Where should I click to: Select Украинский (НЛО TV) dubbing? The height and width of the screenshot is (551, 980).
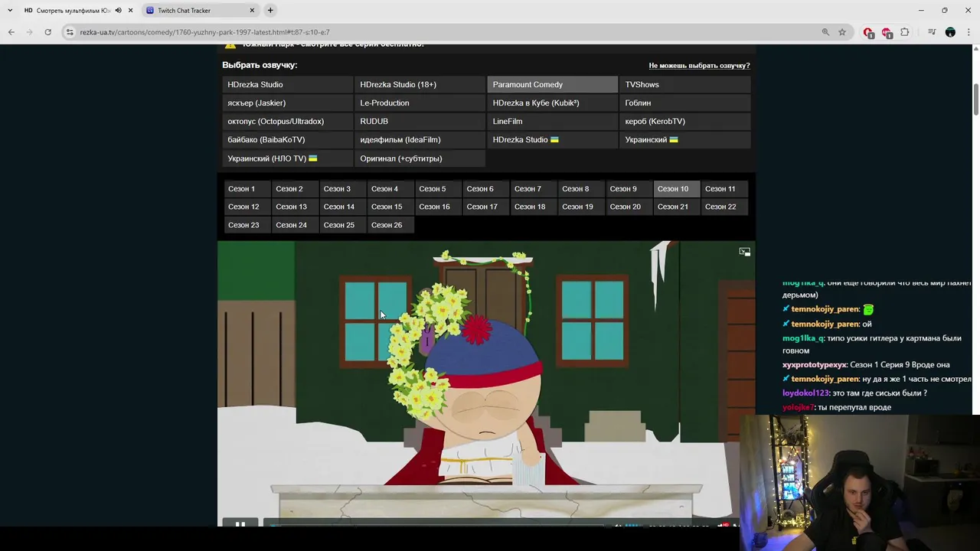point(288,158)
